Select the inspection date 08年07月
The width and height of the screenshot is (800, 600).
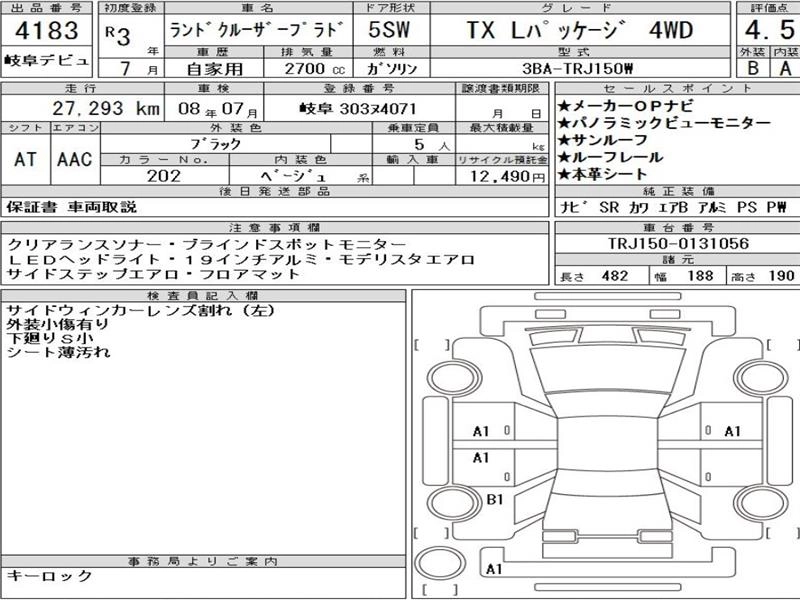pos(218,109)
